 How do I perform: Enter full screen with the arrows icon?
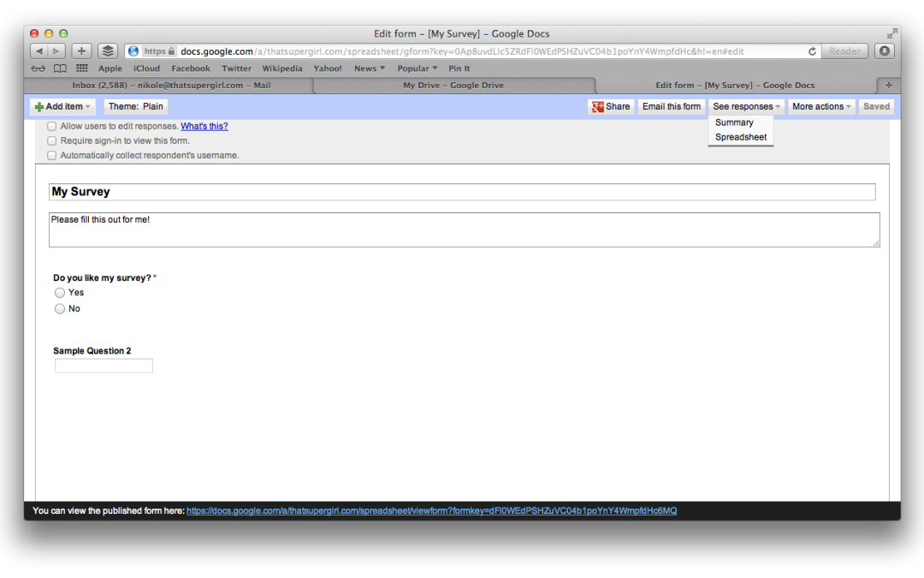(x=891, y=33)
